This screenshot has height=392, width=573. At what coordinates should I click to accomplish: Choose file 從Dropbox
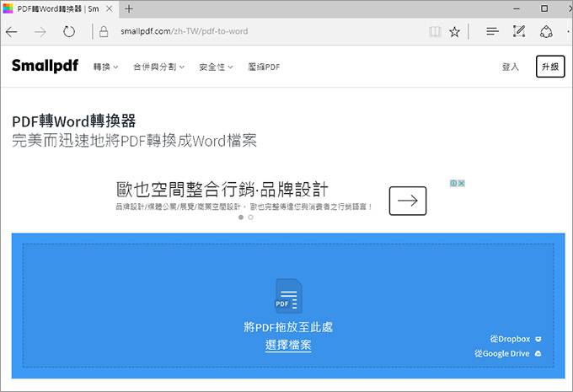pos(515,339)
